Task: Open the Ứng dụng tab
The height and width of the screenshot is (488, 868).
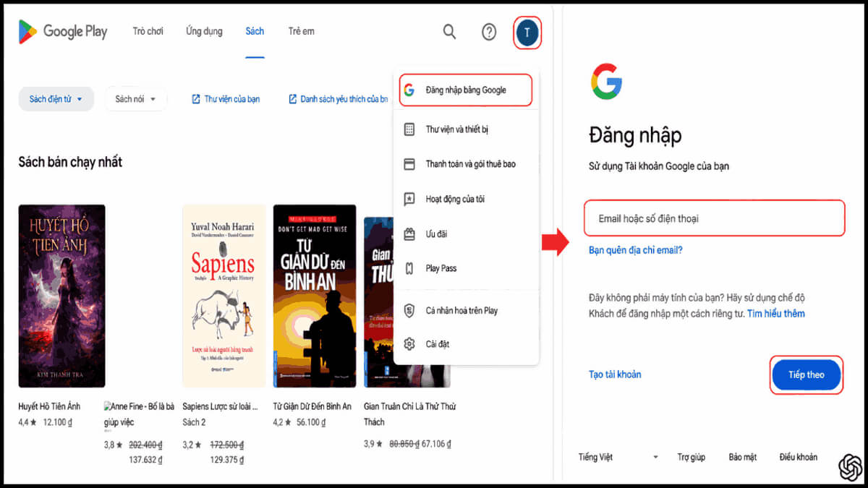Action: (x=204, y=32)
